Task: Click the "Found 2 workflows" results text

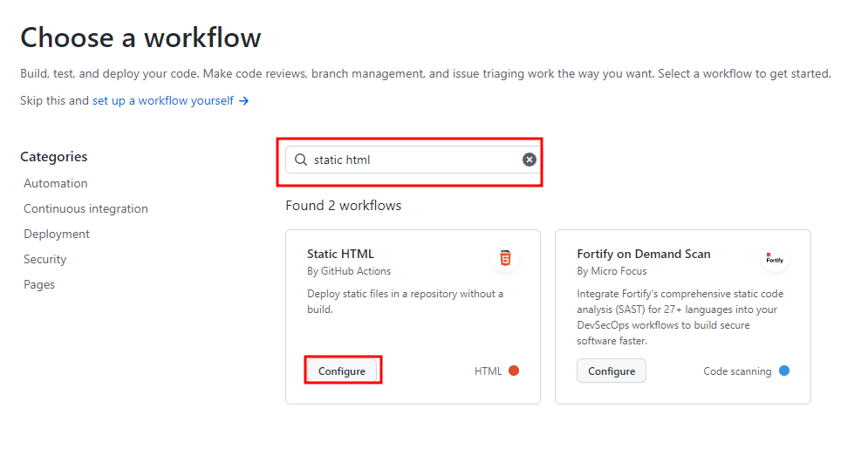Action: click(343, 206)
